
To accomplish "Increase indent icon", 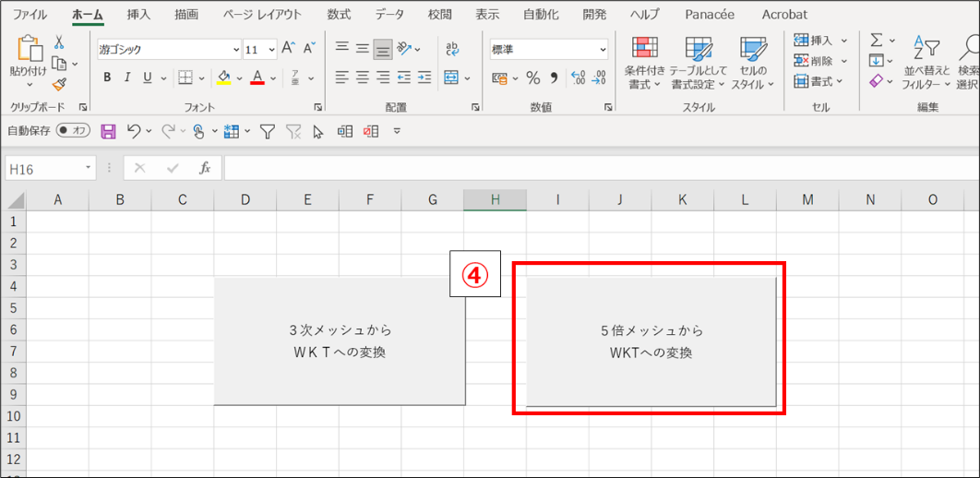I will (425, 78).
